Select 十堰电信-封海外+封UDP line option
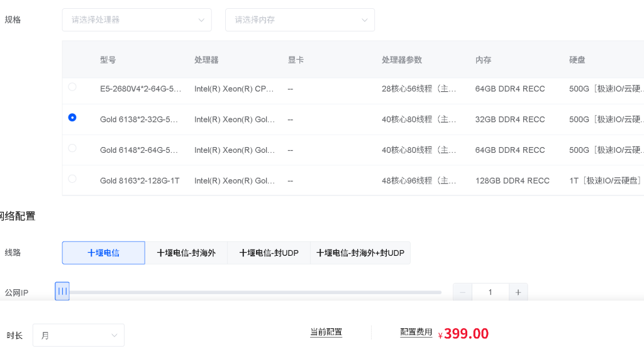Viewport: 644px width, 347px height. coord(360,253)
